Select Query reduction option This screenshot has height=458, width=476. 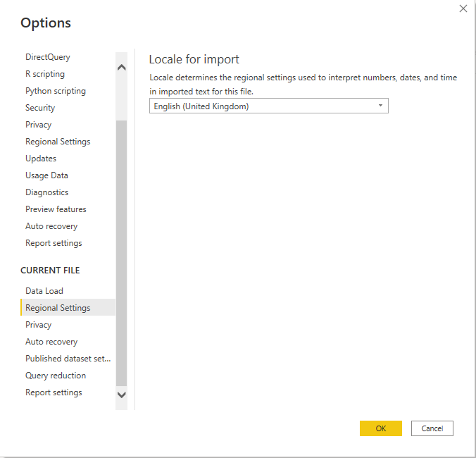[56, 376]
